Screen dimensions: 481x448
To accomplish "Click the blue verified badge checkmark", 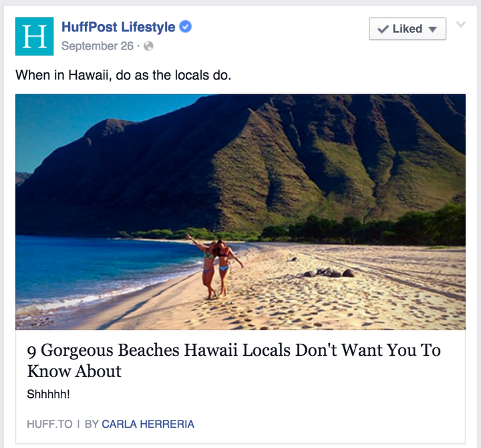I will coord(185,27).
